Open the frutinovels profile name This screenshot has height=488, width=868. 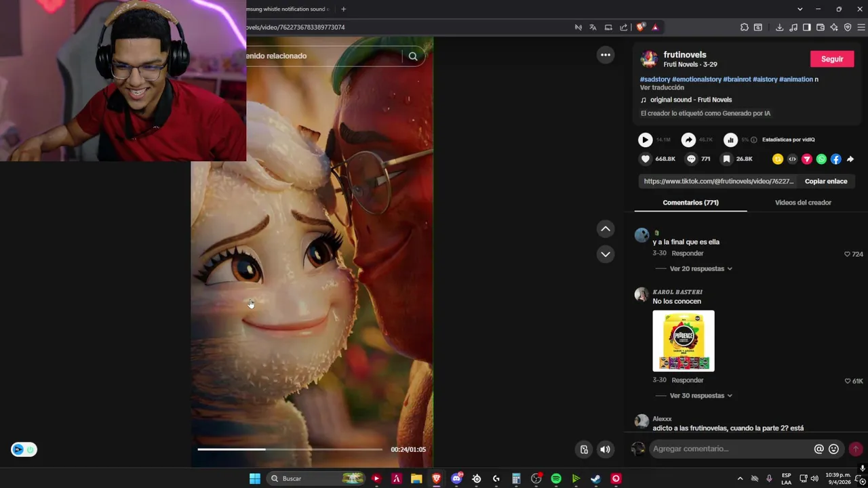685,55
